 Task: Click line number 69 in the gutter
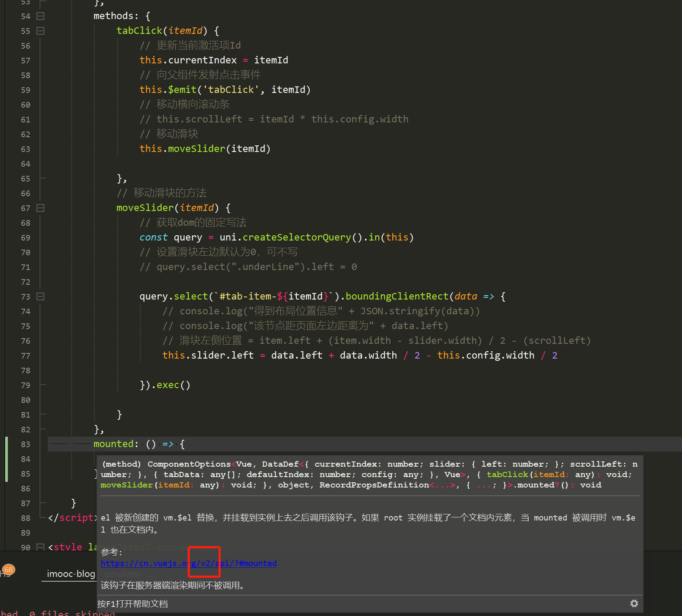click(x=26, y=237)
